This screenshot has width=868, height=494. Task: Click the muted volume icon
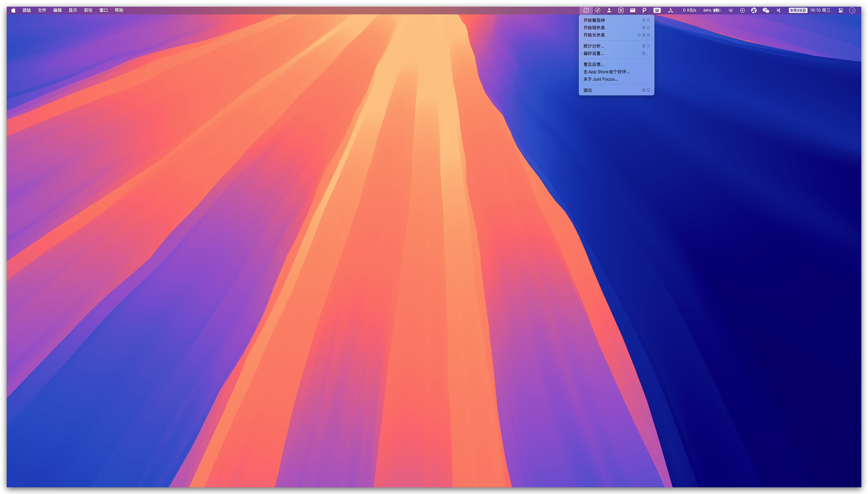pos(779,10)
